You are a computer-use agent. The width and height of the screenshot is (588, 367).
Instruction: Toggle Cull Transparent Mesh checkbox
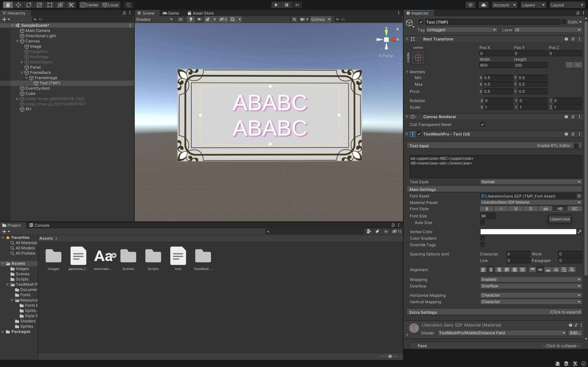(x=482, y=125)
